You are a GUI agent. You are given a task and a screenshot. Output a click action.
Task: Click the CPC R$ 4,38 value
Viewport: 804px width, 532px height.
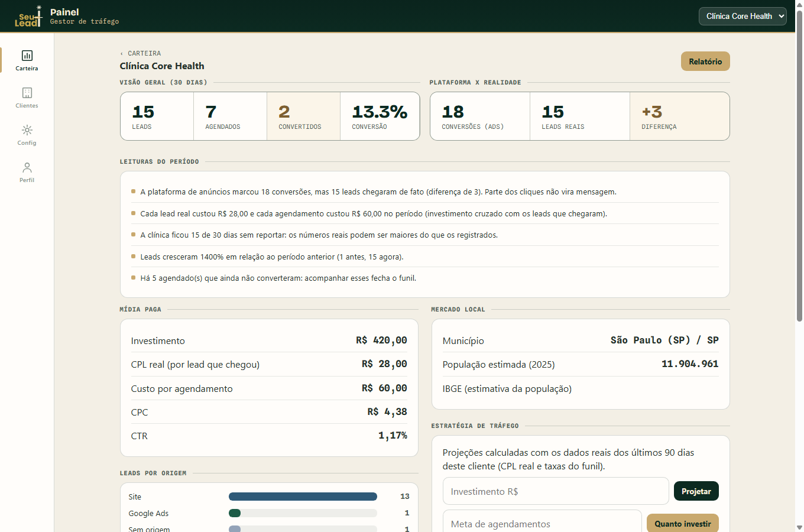click(x=387, y=412)
